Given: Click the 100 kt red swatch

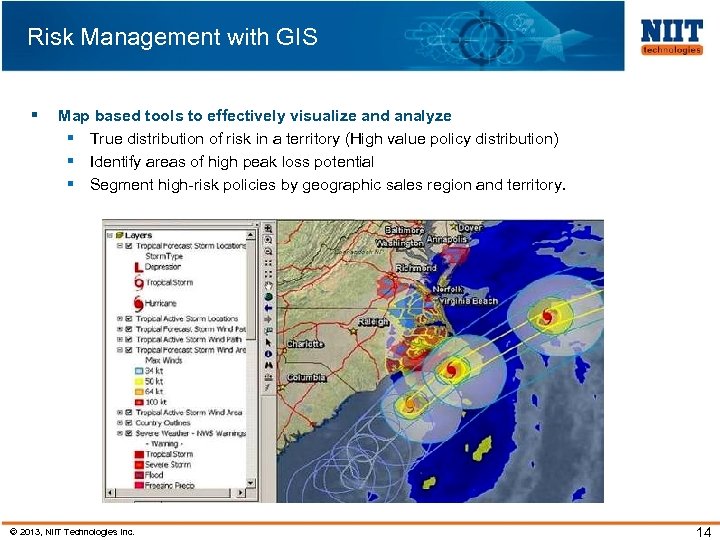Looking at the screenshot, I should click(x=139, y=403).
